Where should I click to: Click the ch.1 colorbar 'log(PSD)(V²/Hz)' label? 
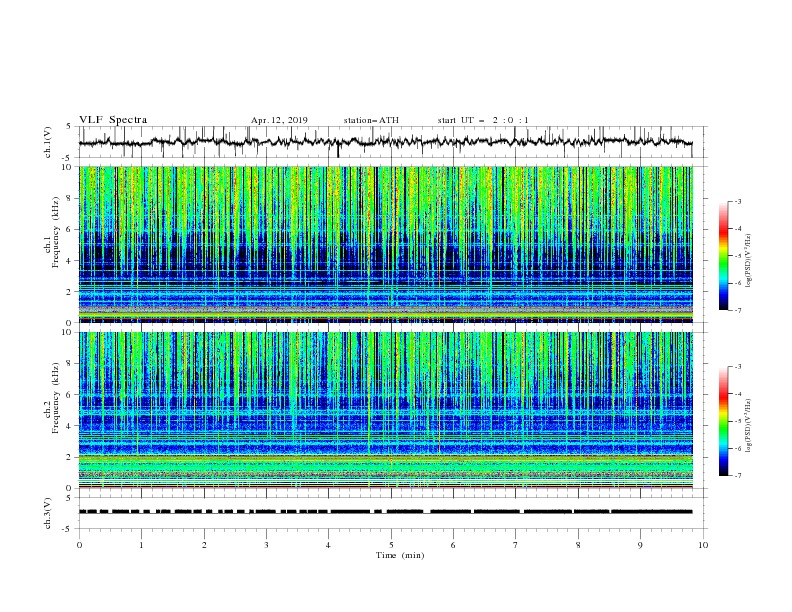(749, 260)
